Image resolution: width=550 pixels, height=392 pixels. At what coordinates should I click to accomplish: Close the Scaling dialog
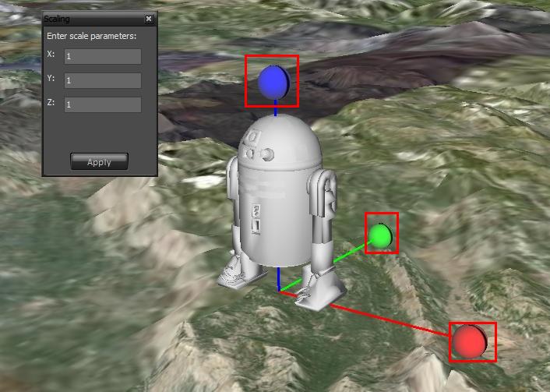[149, 19]
